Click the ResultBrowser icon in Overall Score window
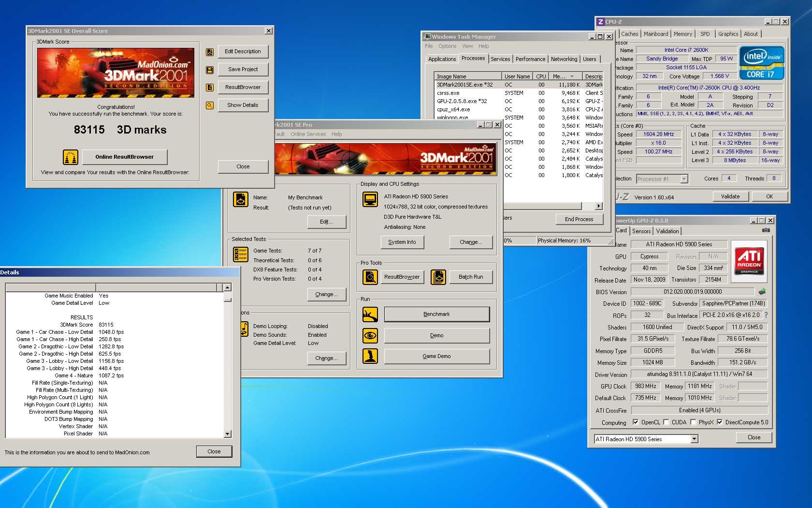 pos(210,88)
